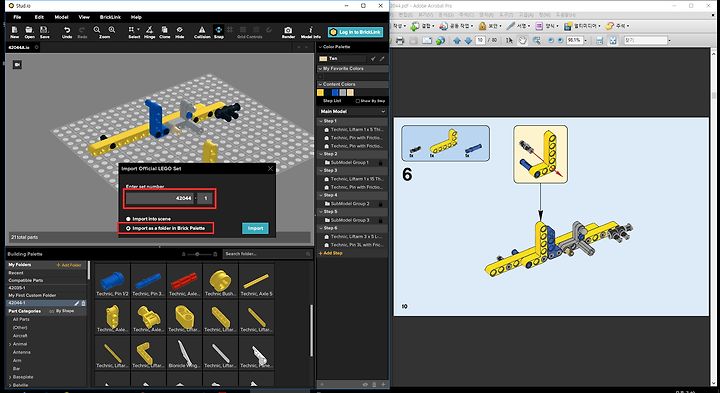Open the BrickLink menu

[110, 17]
